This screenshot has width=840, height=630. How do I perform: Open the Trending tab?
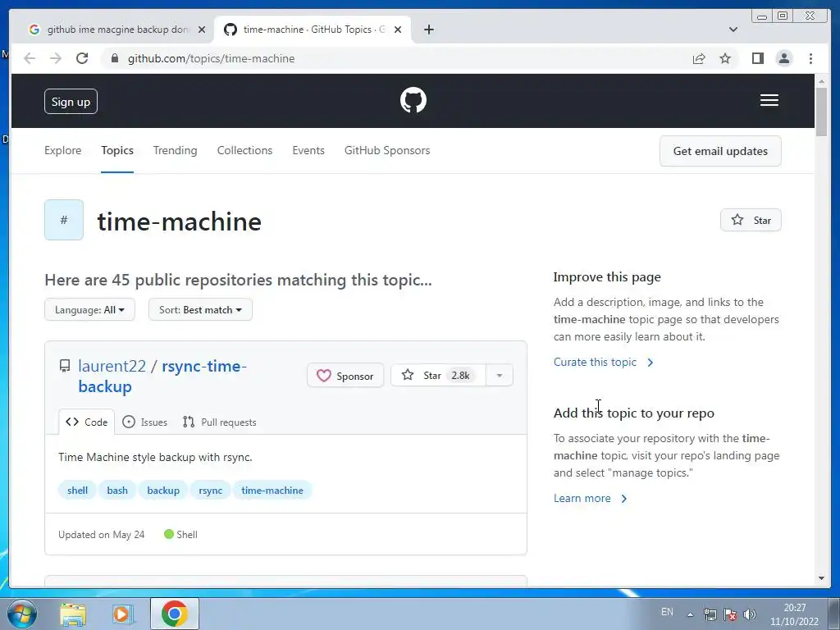176,151
